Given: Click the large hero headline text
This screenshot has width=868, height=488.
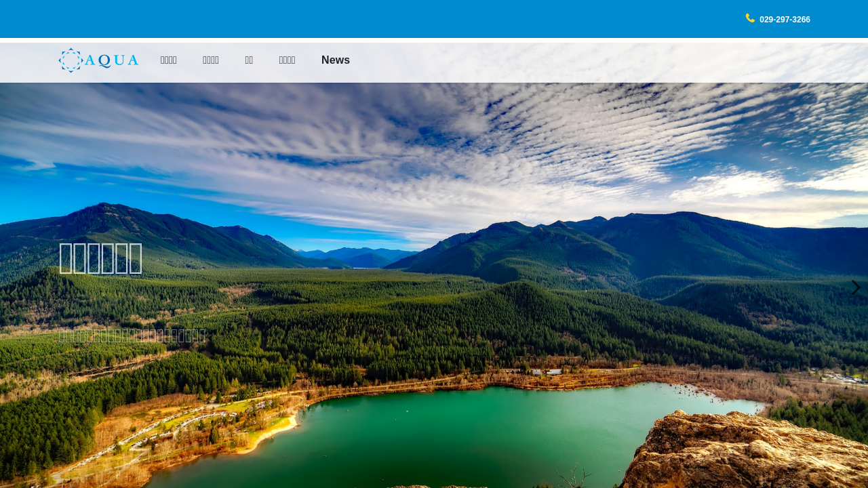Looking at the screenshot, I should pos(100,258).
